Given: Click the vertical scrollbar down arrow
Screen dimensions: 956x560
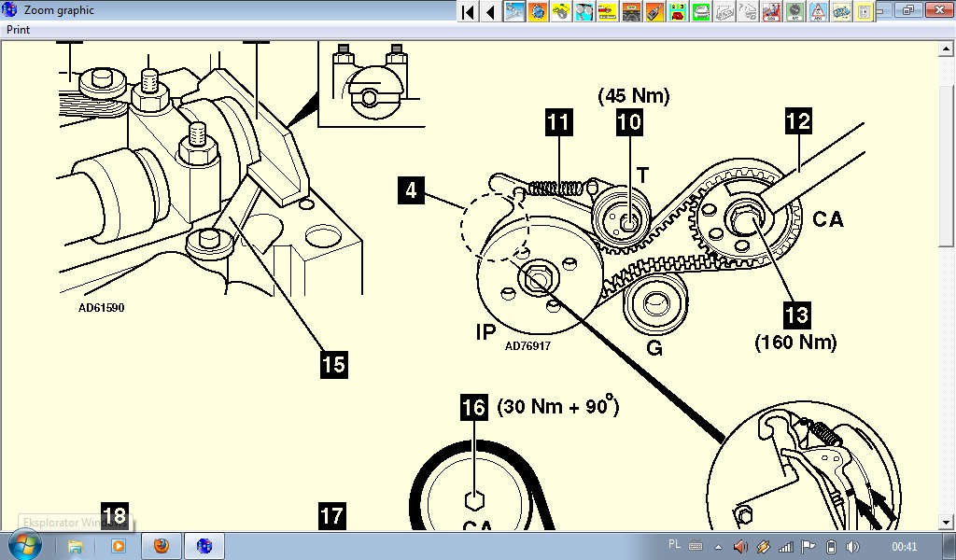Looking at the screenshot, I should 947,523.
